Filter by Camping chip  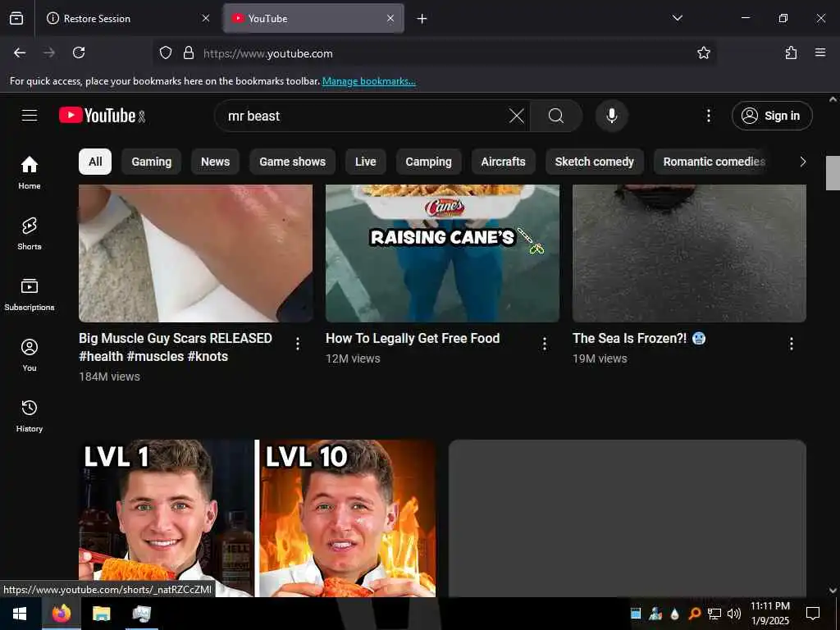pyautogui.click(x=428, y=162)
